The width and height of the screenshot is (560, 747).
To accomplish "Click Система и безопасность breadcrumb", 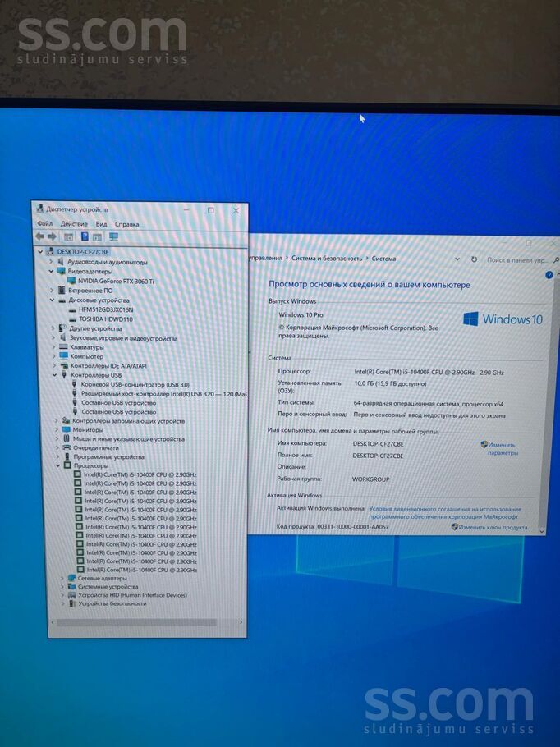I will [x=327, y=259].
